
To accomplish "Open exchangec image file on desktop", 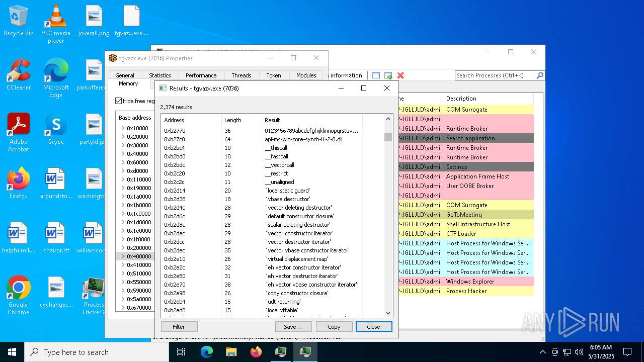I will coord(56,292).
